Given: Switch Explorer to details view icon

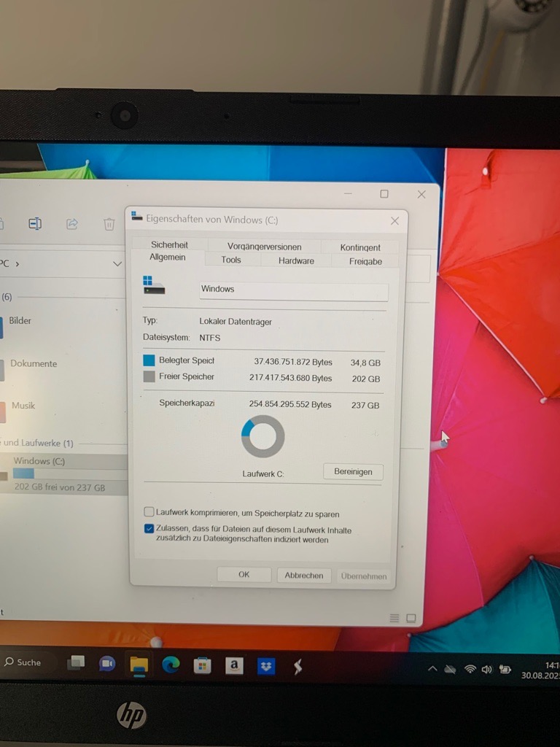Looking at the screenshot, I should click(394, 618).
